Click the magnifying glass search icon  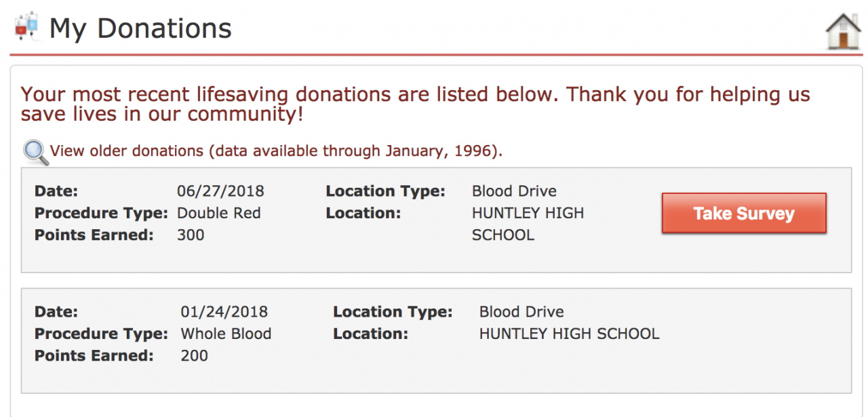pos(35,153)
